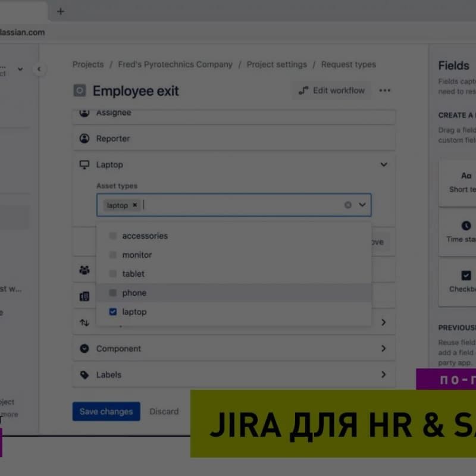This screenshot has width=476, height=476.
Task: Focus the Asset types input field
Action: (x=234, y=205)
